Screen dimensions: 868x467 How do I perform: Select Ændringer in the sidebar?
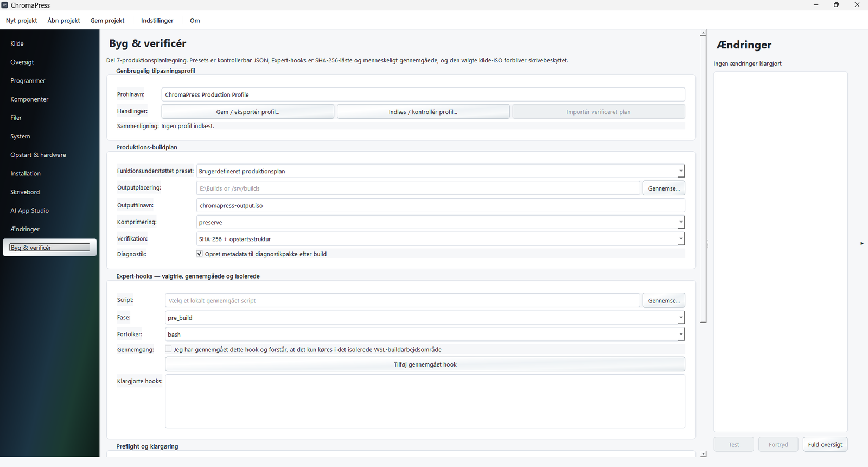click(50, 229)
